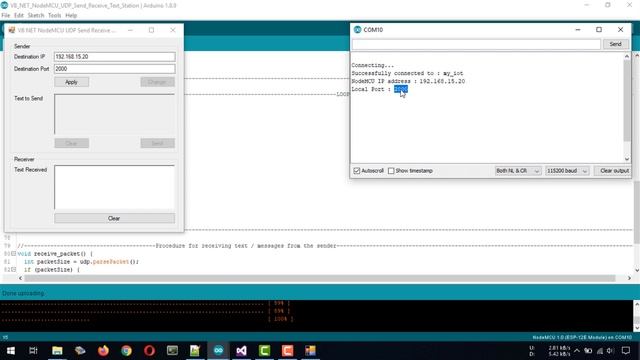This screenshot has width=640, height=360.
Task: Launch Google Chrome from the taskbar
Action: pos(127,351)
